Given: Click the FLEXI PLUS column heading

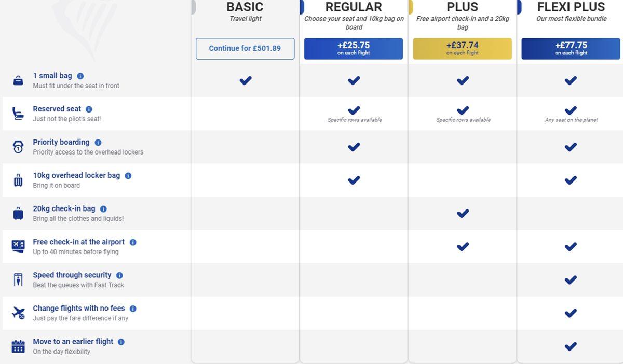Looking at the screenshot, I should point(571,7).
